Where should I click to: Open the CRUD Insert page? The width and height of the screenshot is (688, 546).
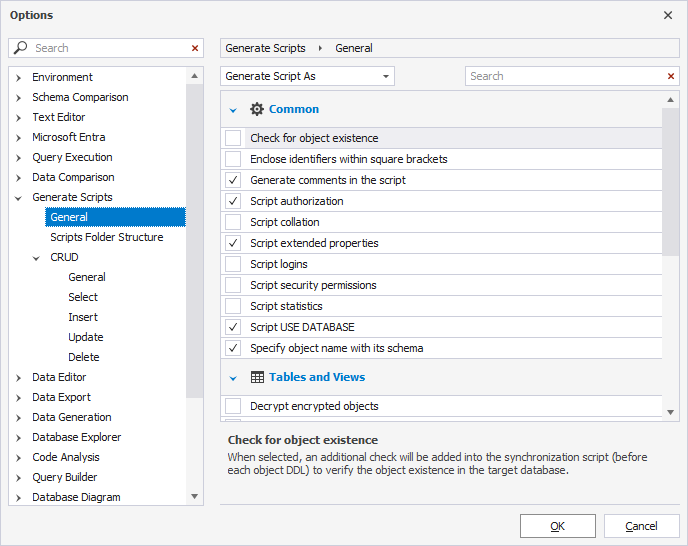(83, 317)
